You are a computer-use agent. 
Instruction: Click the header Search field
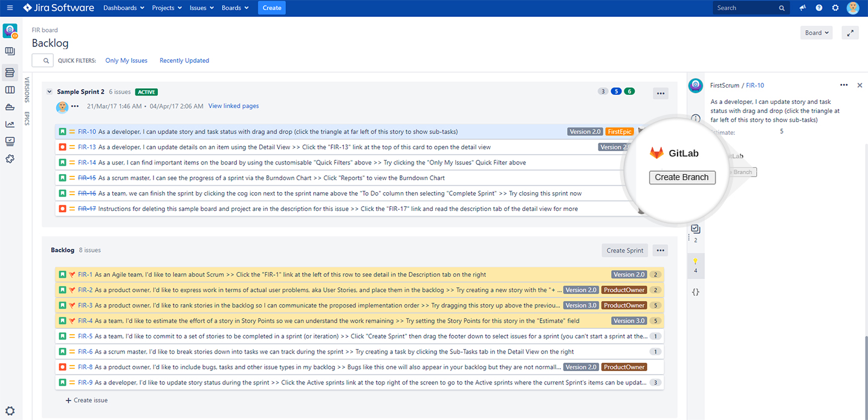(747, 8)
